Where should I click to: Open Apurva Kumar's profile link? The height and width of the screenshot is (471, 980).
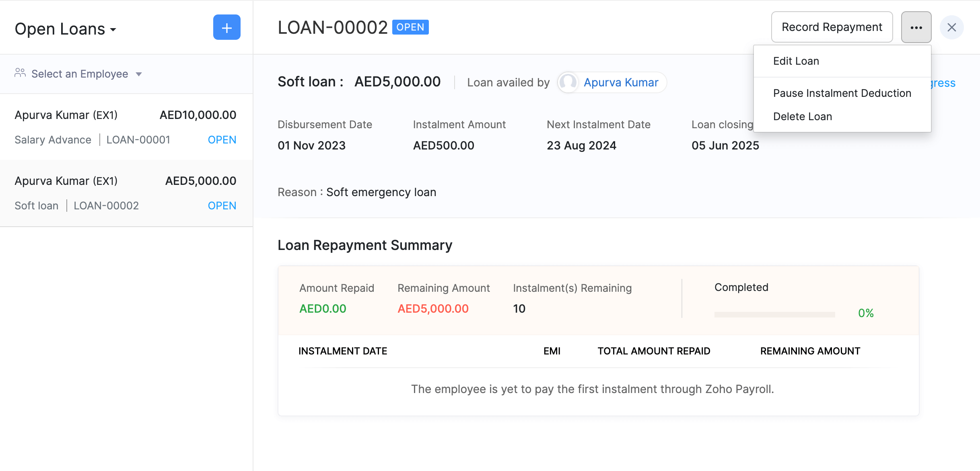pos(621,82)
